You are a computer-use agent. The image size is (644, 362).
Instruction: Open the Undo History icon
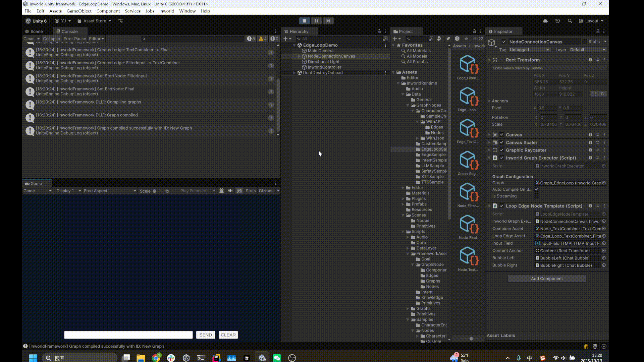[557, 21]
